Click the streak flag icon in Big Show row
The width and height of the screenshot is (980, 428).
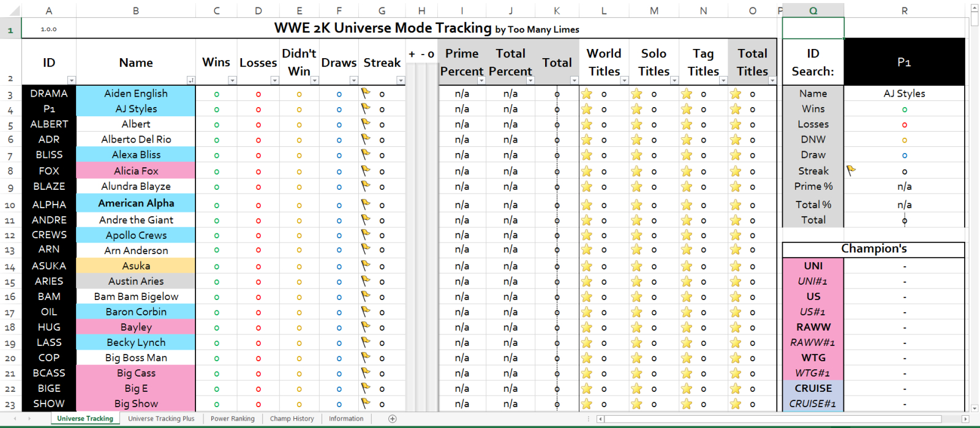point(366,403)
